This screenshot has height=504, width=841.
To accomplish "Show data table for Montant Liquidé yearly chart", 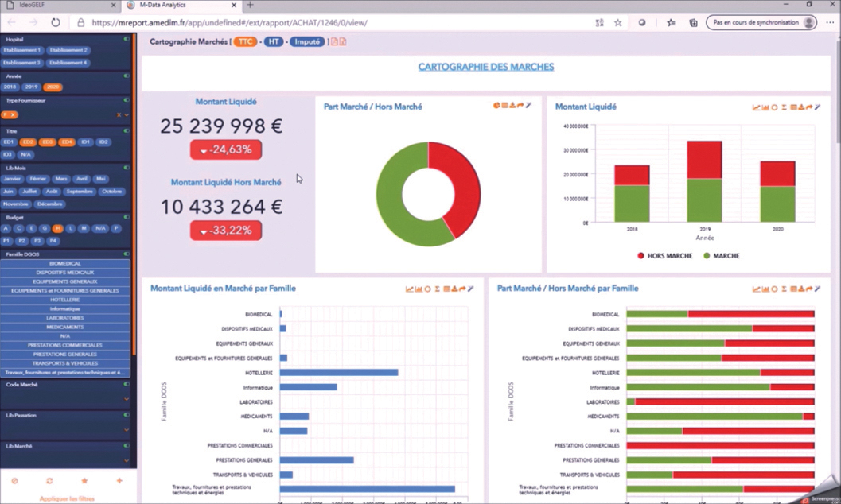I will 793,107.
